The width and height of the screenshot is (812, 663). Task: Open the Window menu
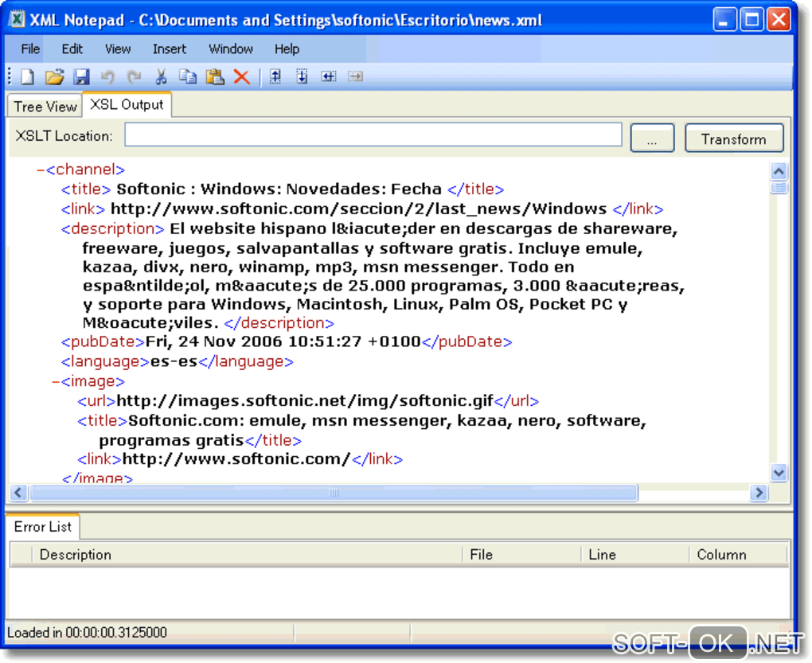point(230,49)
